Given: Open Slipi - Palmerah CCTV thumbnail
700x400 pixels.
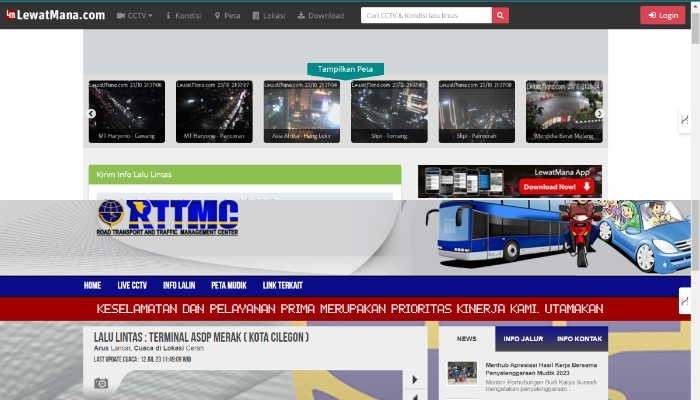Looking at the screenshot, I should pos(477,112).
